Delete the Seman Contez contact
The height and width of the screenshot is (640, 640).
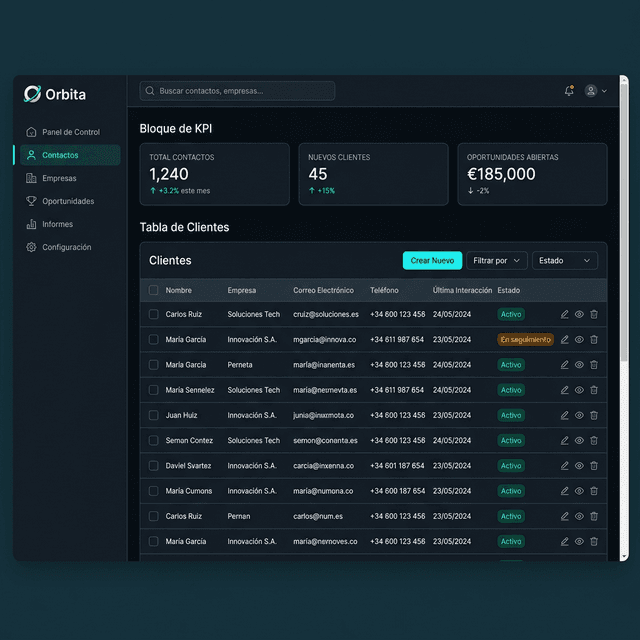(x=594, y=440)
